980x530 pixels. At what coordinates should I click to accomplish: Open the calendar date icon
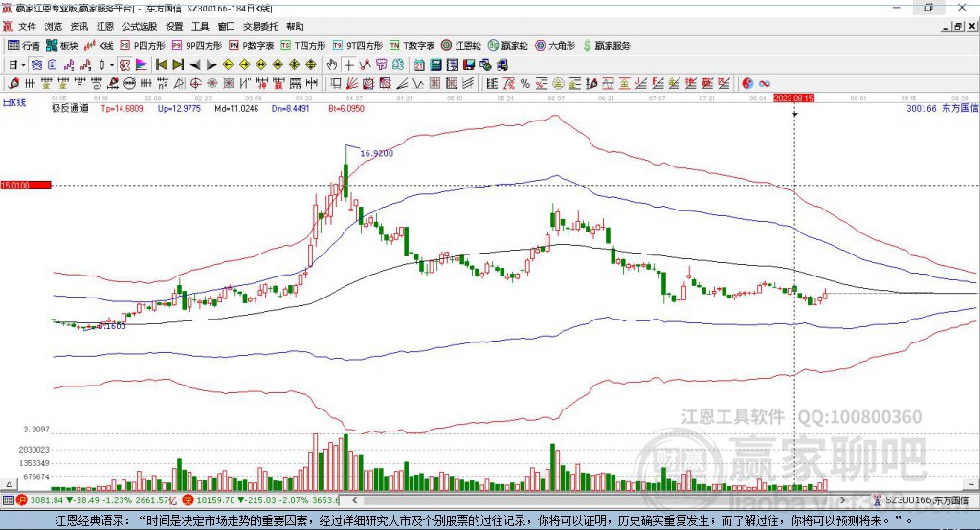[x=419, y=65]
